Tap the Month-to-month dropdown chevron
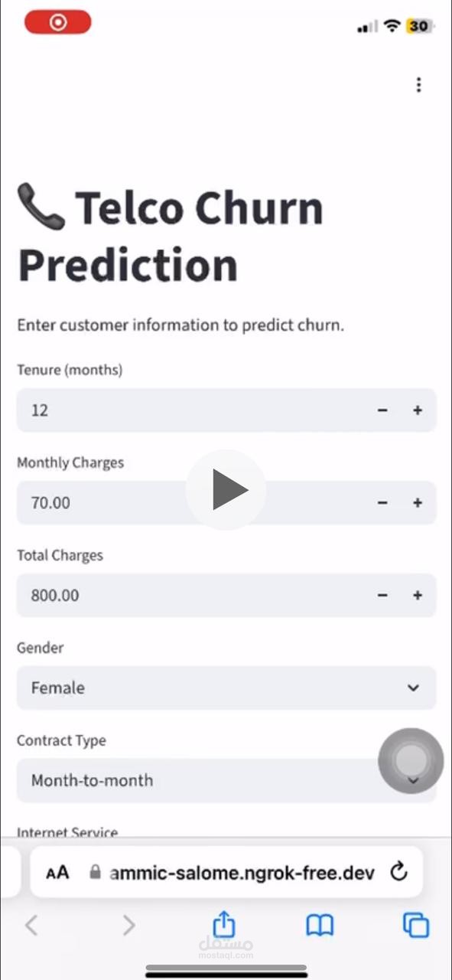Viewport: 452px width, 980px height. pyautogui.click(x=413, y=780)
